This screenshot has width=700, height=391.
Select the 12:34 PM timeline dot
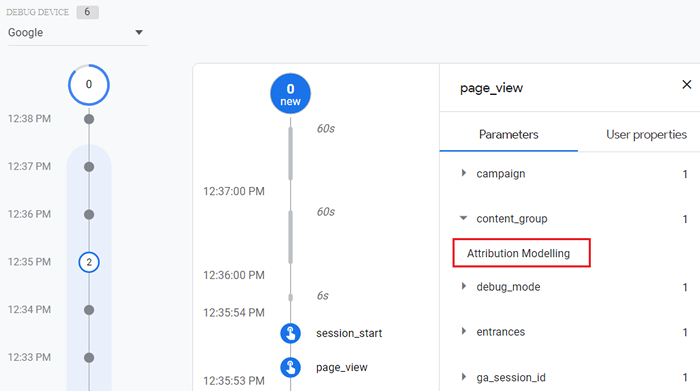click(x=89, y=310)
